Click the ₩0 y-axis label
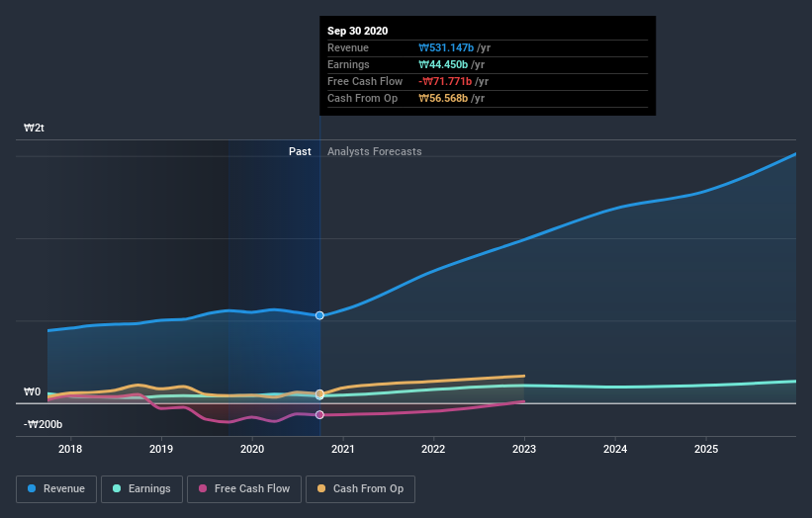Screen dimensions: 812x518 click(32, 391)
